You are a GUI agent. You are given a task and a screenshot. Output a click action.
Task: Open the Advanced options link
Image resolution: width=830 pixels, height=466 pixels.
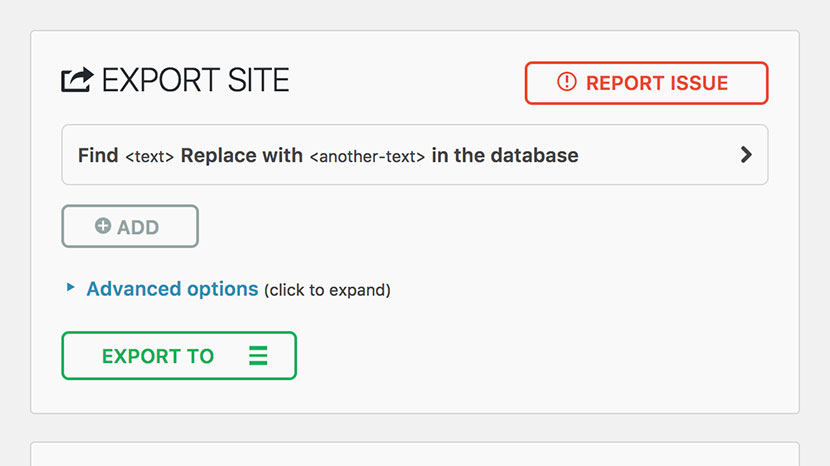click(172, 289)
